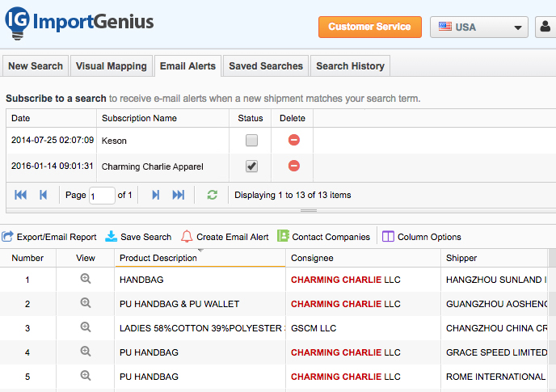Screen dimensions: 556x392
Task: Click Save Search
Action: click(138, 237)
